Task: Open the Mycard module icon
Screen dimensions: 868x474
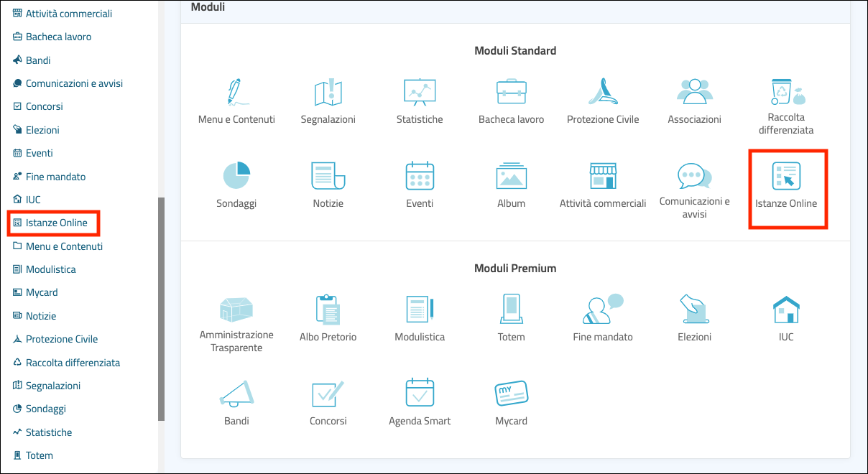Action: (x=511, y=394)
